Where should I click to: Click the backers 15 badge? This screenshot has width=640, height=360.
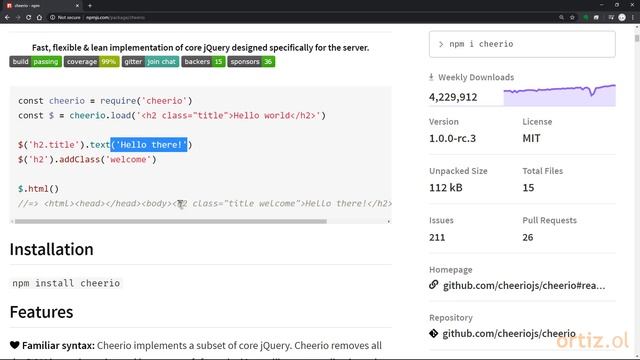coord(203,62)
